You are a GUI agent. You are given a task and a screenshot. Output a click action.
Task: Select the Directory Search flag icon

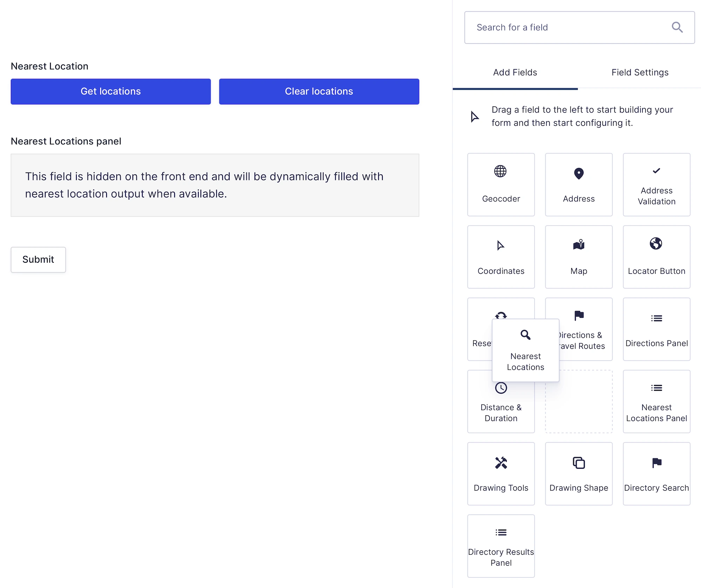pyautogui.click(x=657, y=463)
